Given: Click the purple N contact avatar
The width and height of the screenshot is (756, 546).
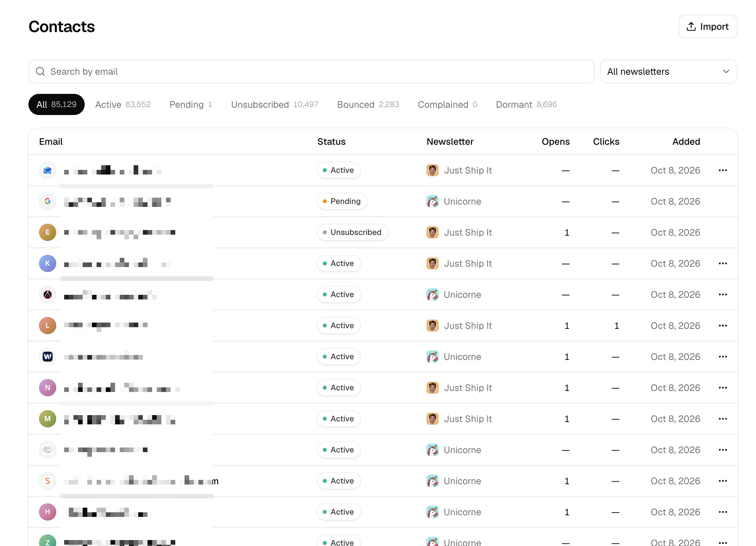Looking at the screenshot, I should pos(48,388).
